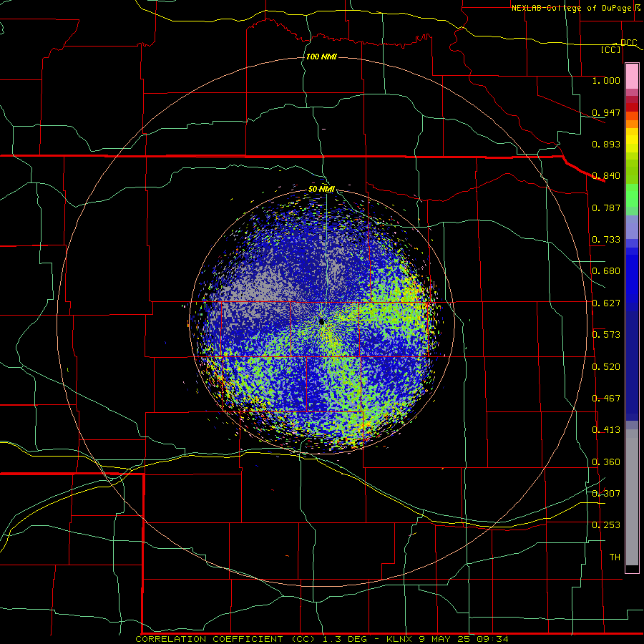Click the 1.000 value on the color scale
The width and height of the screenshot is (644, 644).
606,80
